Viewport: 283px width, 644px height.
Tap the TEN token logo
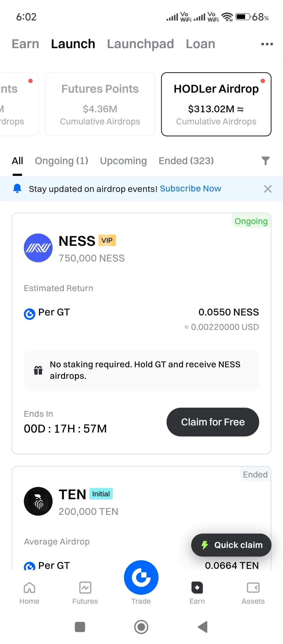tap(38, 501)
